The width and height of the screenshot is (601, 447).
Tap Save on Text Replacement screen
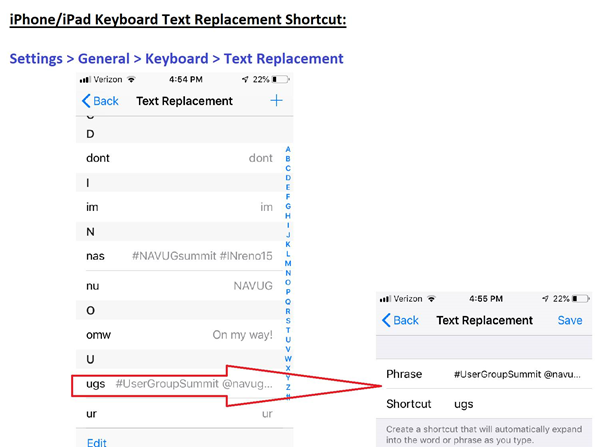(570, 320)
